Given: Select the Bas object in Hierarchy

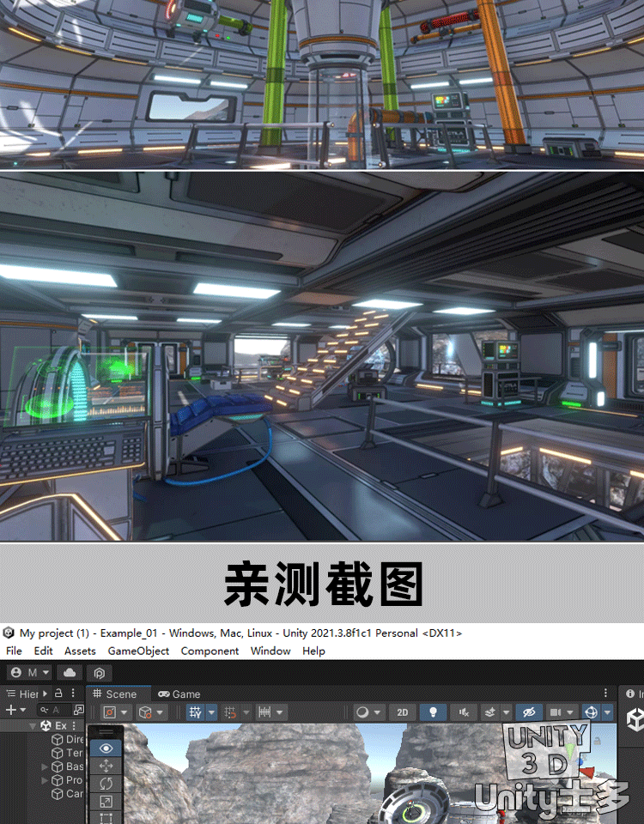Looking at the screenshot, I should tap(68, 766).
